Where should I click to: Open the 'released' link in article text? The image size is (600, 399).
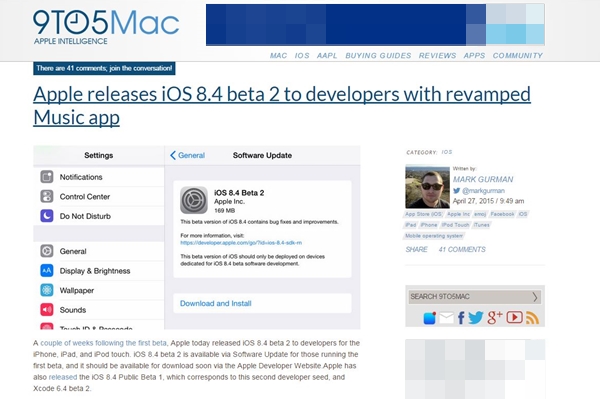coord(63,377)
